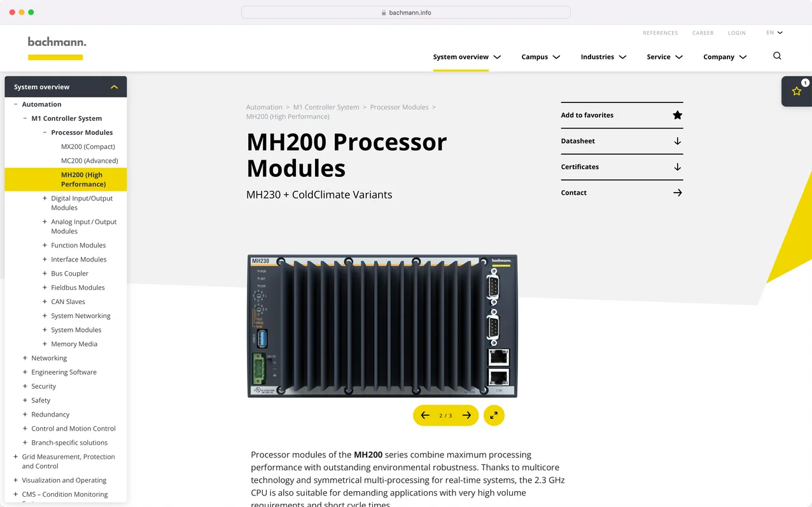The width and height of the screenshot is (812, 507).
Task: Open the Industries navigation menu
Action: (603, 57)
